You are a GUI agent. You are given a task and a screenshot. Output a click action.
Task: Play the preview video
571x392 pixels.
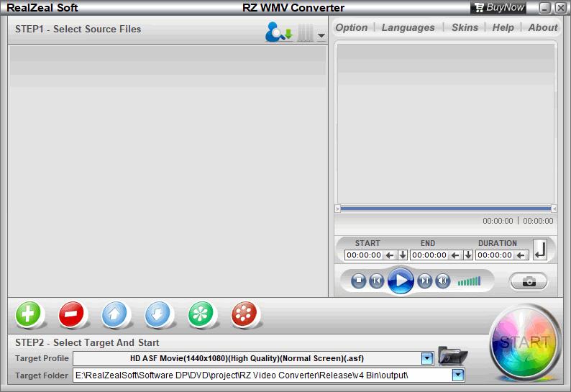[401, 281]
